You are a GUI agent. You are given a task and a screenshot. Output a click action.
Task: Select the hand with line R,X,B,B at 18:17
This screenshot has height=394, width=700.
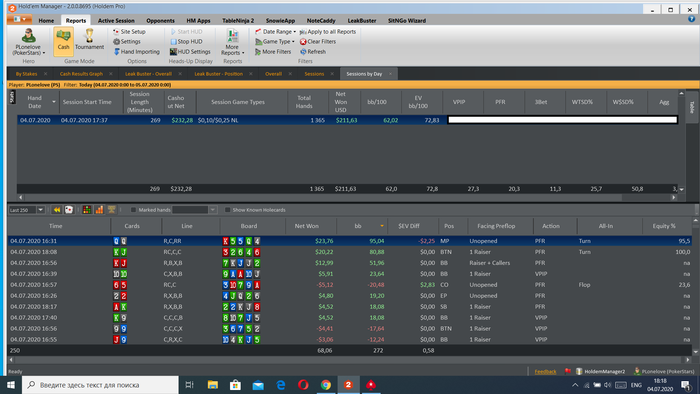[x=350, y=307]
